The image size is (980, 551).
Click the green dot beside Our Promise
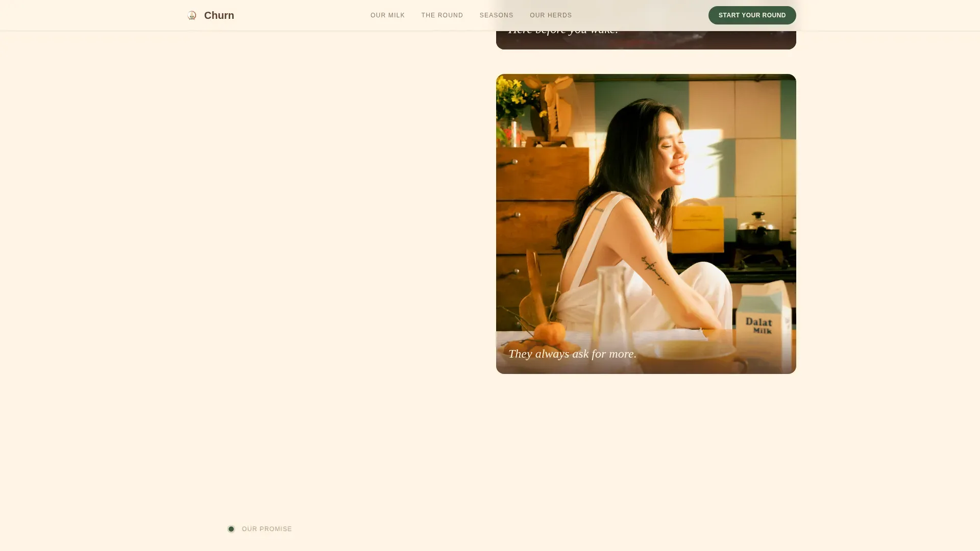coord(231,529)
